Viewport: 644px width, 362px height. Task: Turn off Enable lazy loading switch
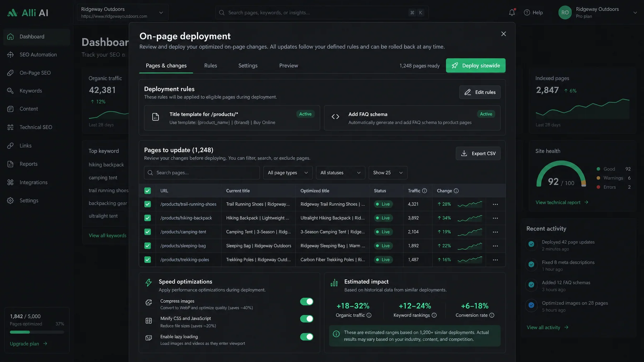(307, 337)
